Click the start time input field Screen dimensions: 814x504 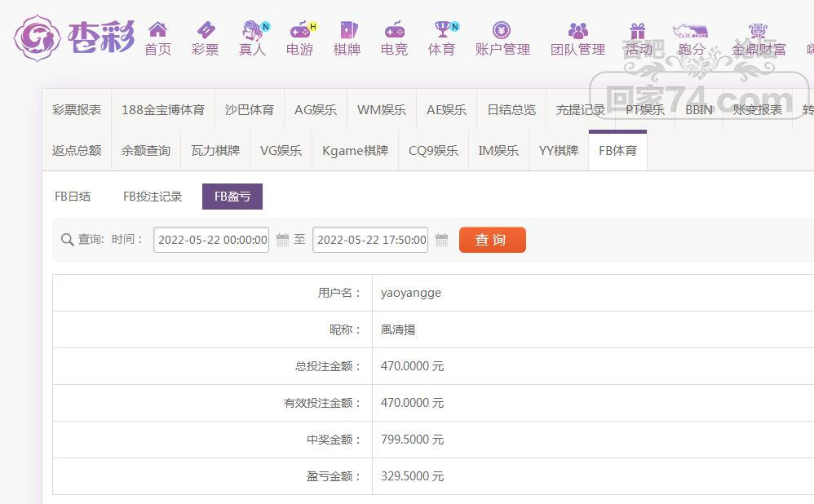coord(210,239)
